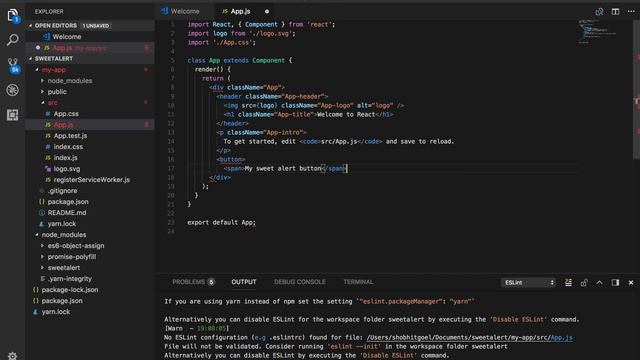Open registerServiceWorker.js file
The image size is (640, 360).
point(90,180)
